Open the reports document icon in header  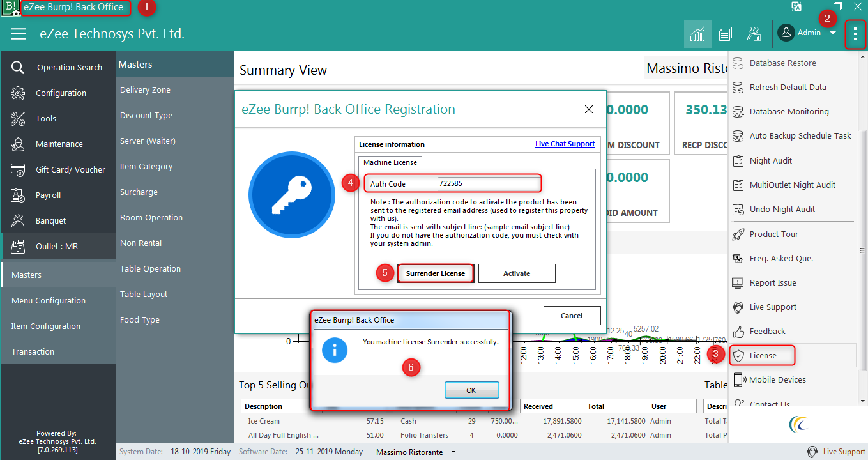point(725,34)
